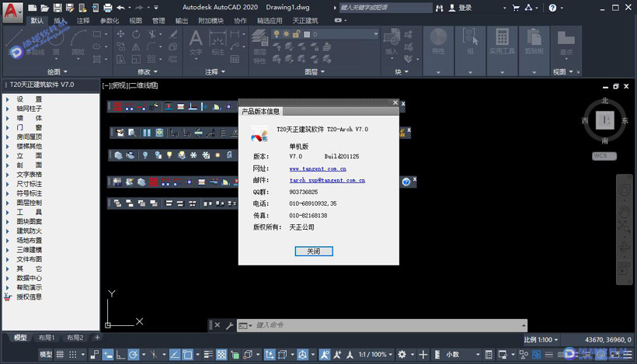Screen dimensions: 637x364
Task: Click the keyword search field in title bar
Action: point(385,8)
